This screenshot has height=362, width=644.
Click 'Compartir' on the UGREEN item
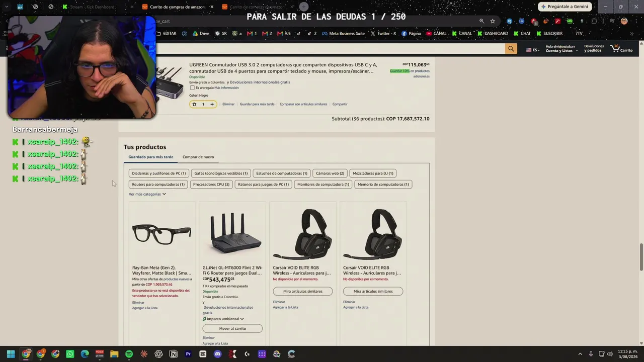click(340, 104)
